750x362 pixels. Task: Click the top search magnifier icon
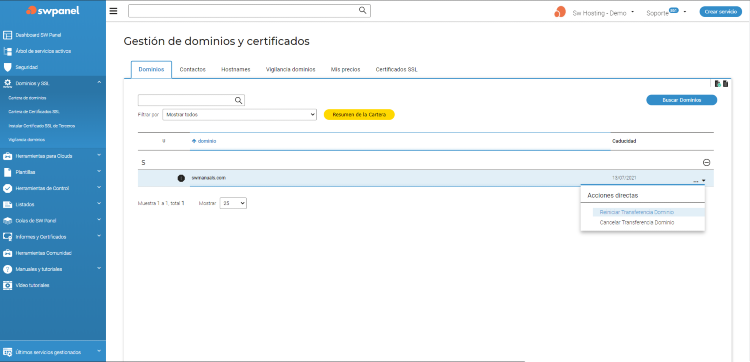coord(363,10)
